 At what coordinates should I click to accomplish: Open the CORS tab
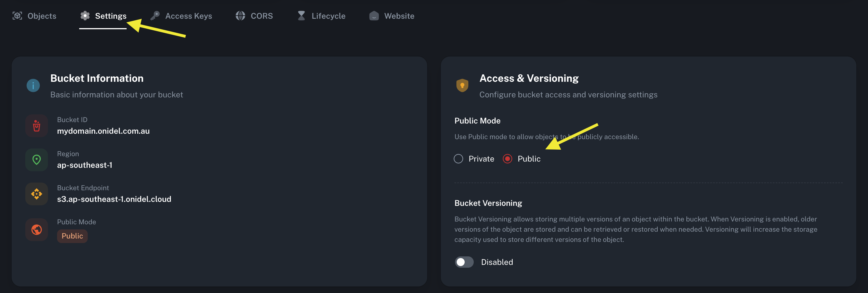[254, 16]
